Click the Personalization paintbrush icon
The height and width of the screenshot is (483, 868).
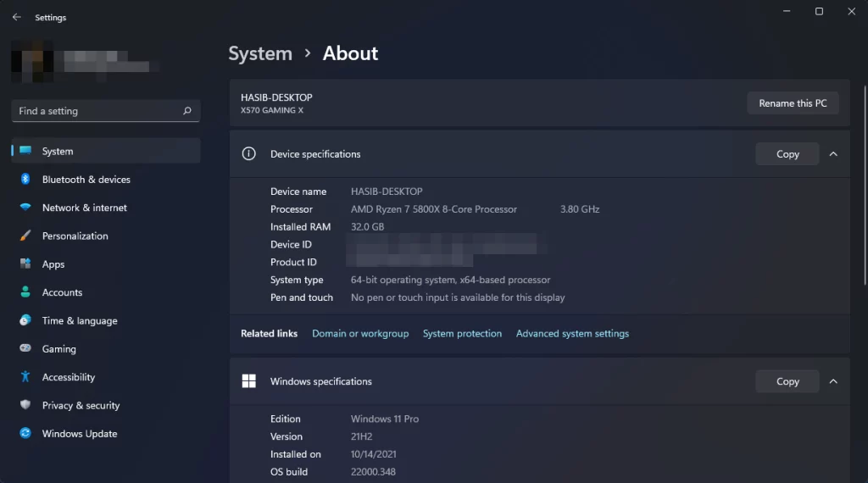pos(25,235)
